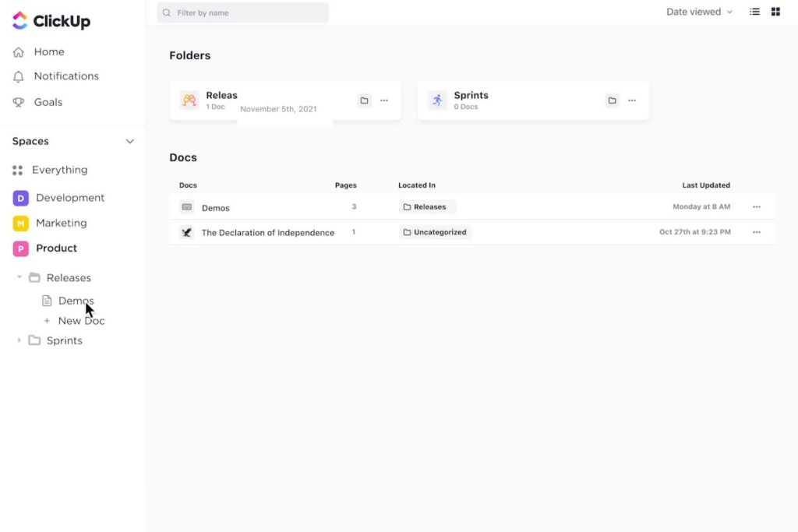Screen dimensions: 798x532
Task: Open Notifications from the sidebar
Action: coord(66,76)
